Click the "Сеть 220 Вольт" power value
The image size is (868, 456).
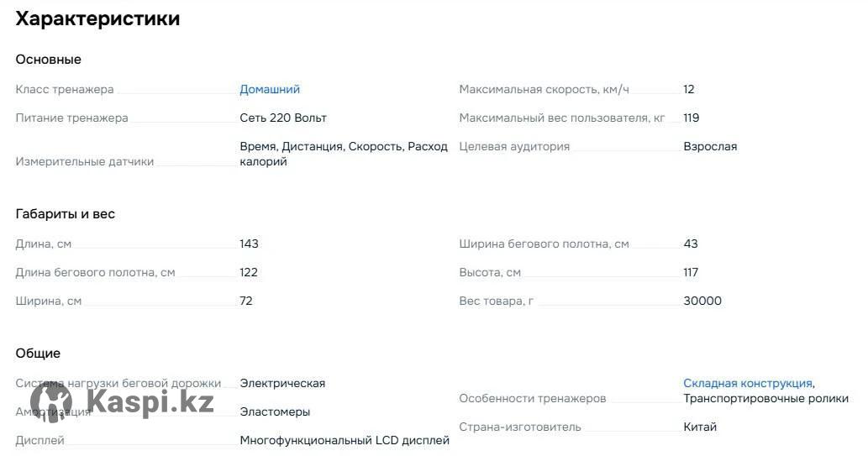pyautogui.click(x=283, y=118)
